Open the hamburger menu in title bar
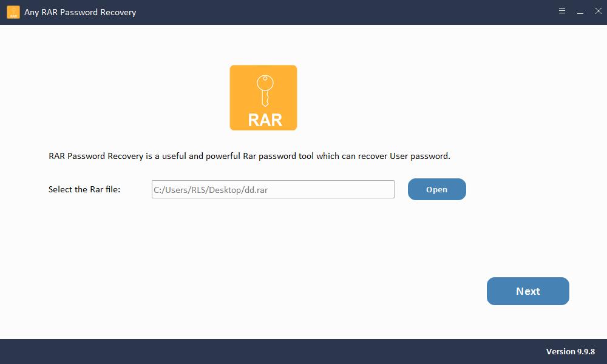Viewport: 607px width, 364px height. coord(562,12)
